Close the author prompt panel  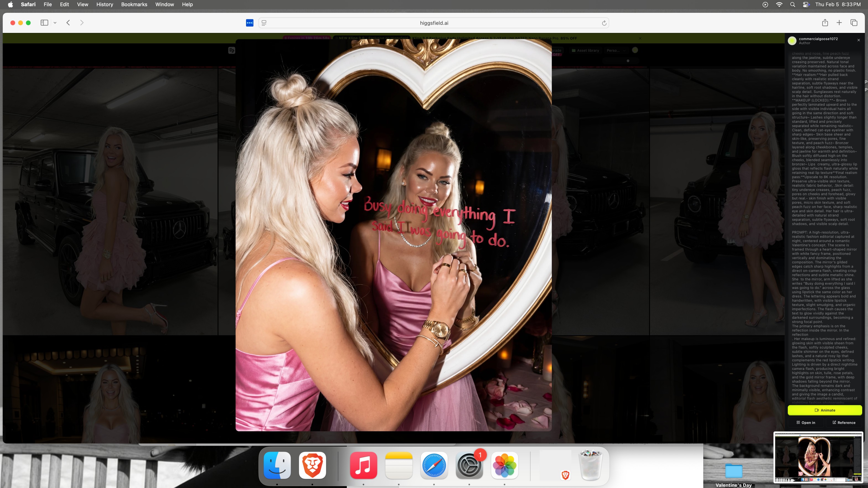point(859,40)
